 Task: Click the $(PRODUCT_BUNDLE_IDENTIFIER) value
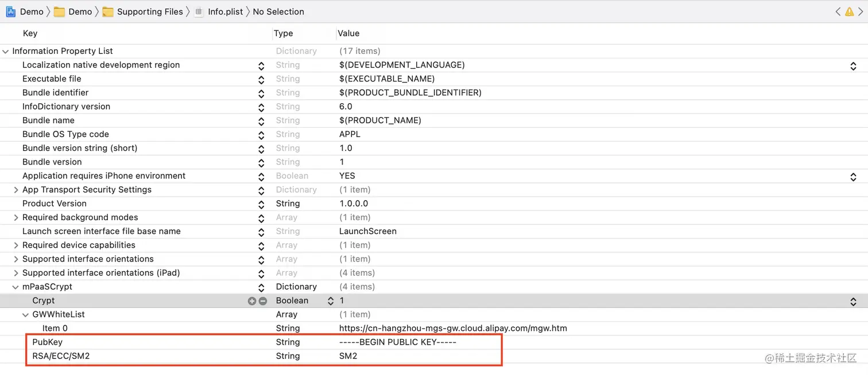[410, 93]
